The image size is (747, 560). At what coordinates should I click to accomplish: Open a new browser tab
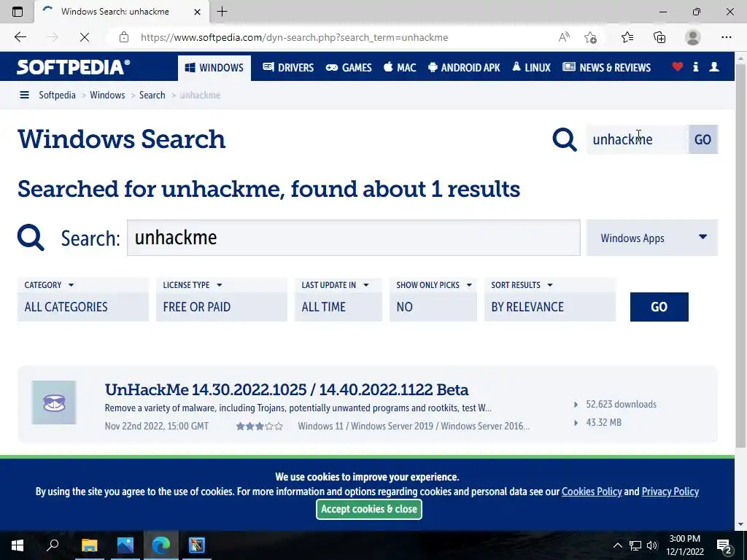222,12
